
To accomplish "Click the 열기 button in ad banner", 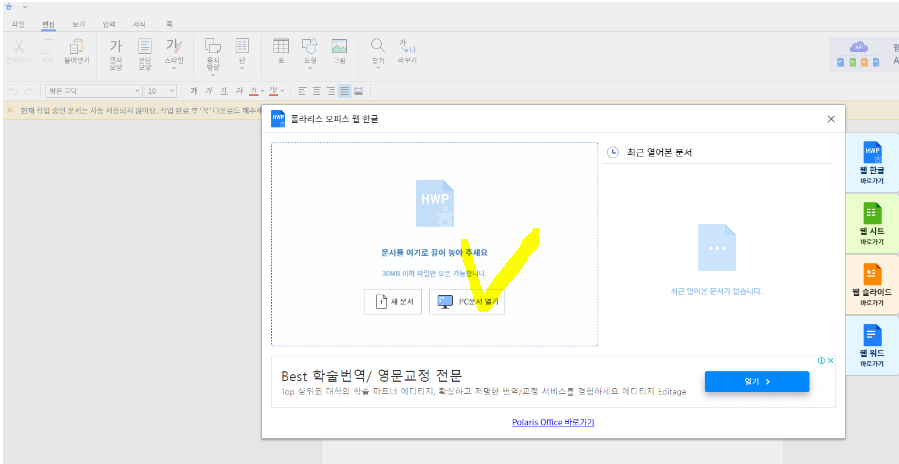I will coord(757,381).
